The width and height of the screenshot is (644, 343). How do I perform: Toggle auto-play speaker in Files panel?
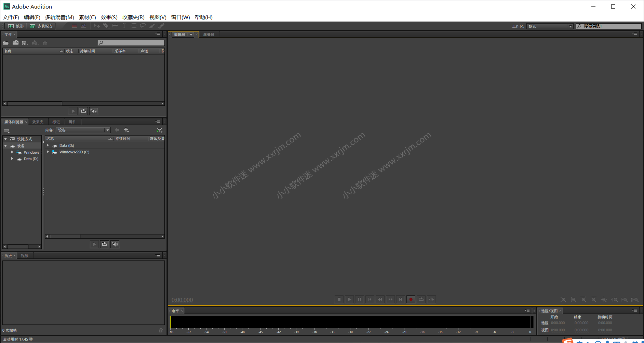point(94,111)
